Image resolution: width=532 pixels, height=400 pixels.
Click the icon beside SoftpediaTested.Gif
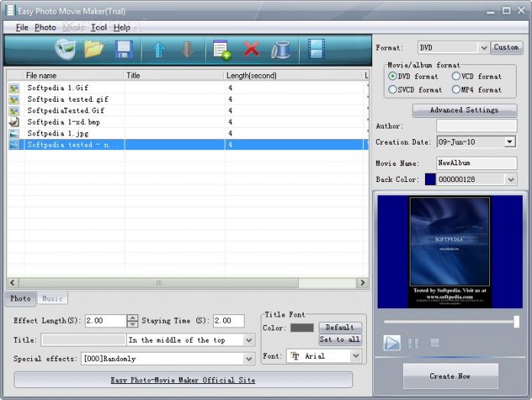point(14,111)
